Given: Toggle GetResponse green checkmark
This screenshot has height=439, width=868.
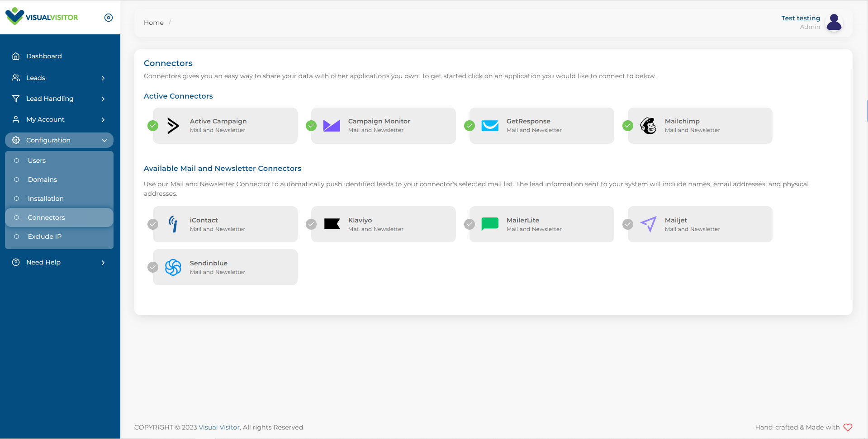Looking at the screenshot, I should [470, 126].
